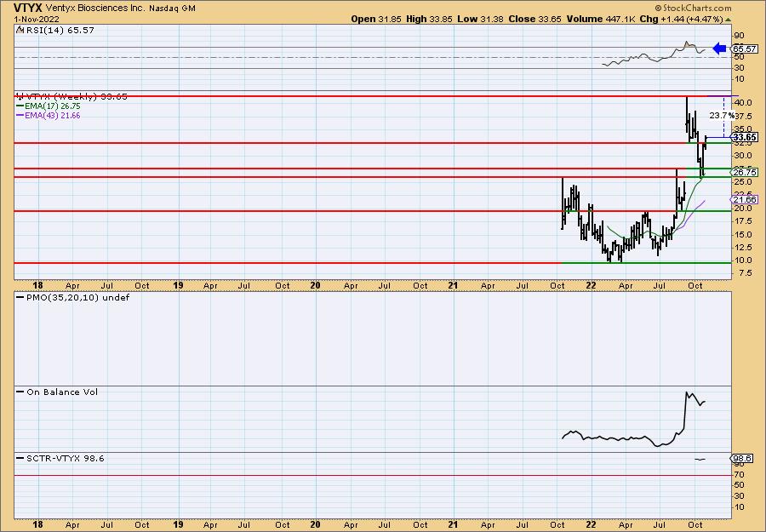Viewport: 766px width, 532px height.
Task: Click the EMA(43) 21.66 legend entry
Action: point(49,116)
